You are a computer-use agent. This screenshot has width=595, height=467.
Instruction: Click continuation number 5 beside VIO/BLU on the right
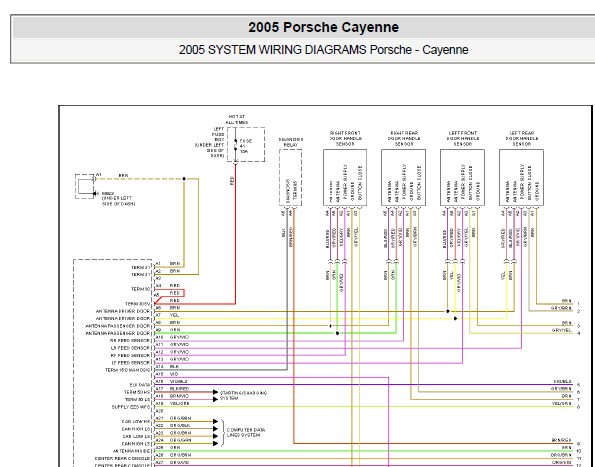[x=579, y=385]
